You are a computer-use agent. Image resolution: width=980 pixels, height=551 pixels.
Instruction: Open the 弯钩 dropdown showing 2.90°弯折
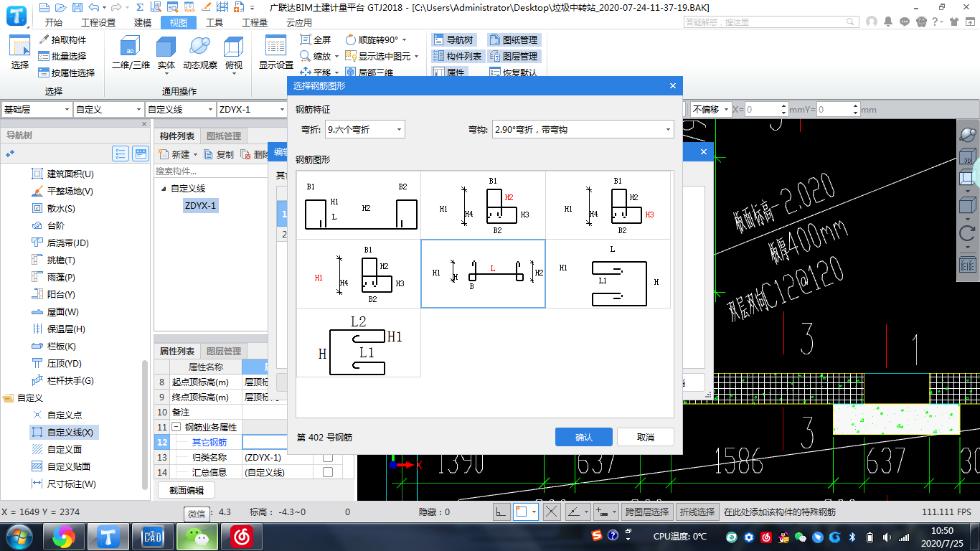[x=582, y=130]
